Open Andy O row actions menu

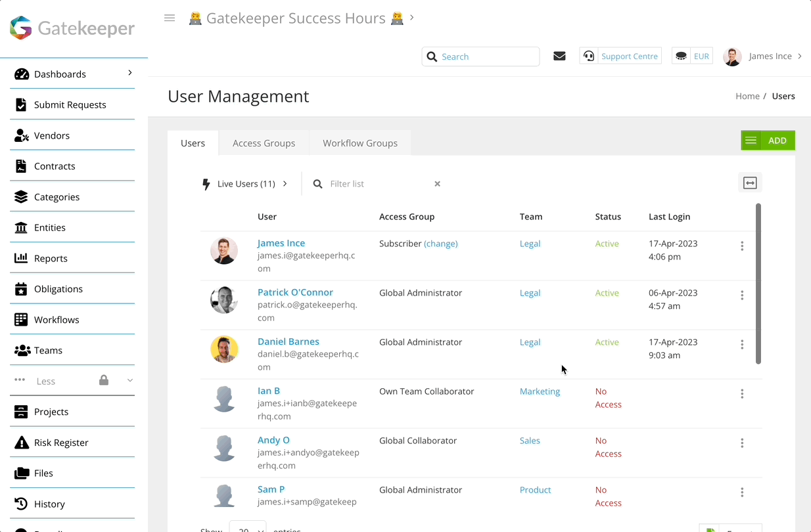742,443
